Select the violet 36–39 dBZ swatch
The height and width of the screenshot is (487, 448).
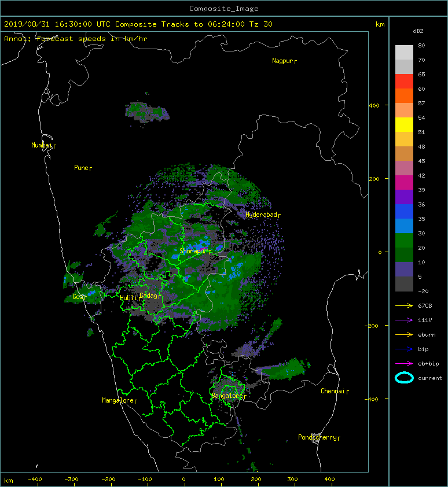(x=404, y=197)
